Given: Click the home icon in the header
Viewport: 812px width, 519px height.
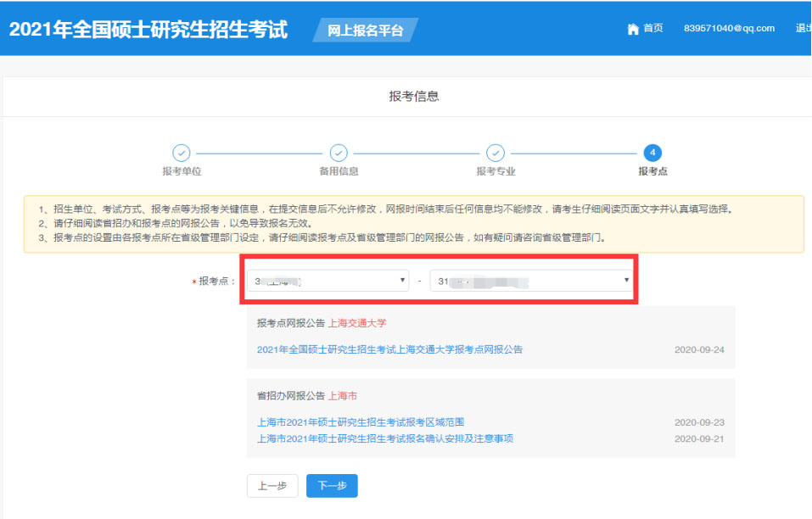Looking at the screenshot, I should (x=632, y=29).
